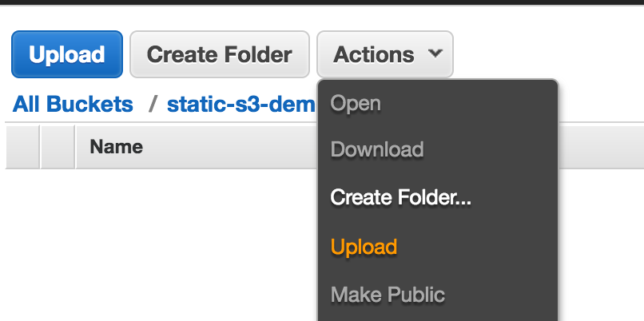This screenshot has height=321, width=644.
Task: Click the slash separator in the breadcrumb
Action: tap(153, 104)
